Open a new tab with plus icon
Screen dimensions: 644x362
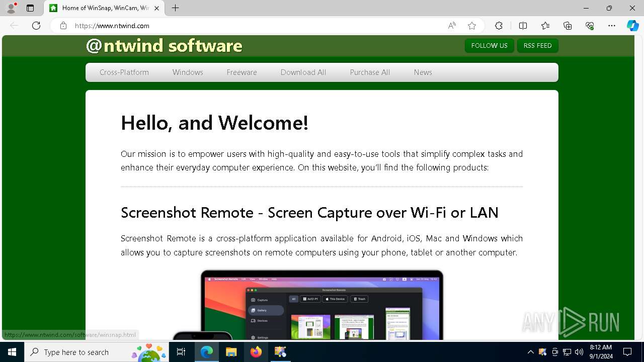click(175, 8)
